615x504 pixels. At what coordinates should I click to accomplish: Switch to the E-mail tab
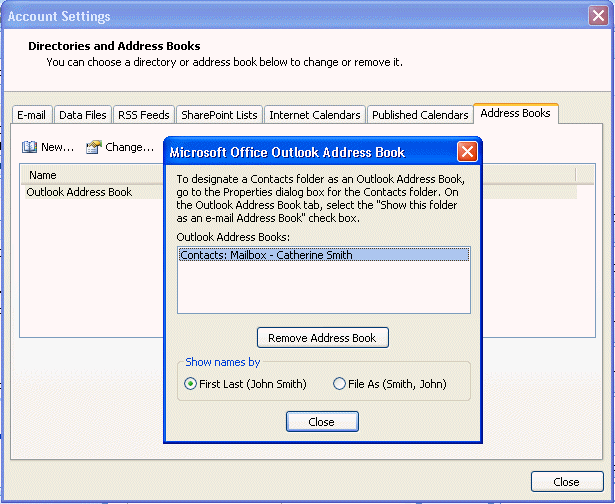[x=31, y=115]
